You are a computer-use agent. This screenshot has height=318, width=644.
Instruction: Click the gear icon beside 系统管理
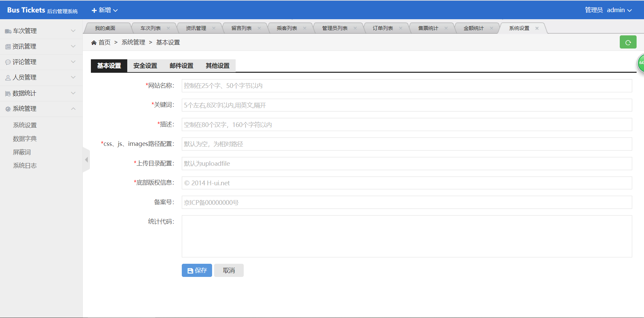8,109
